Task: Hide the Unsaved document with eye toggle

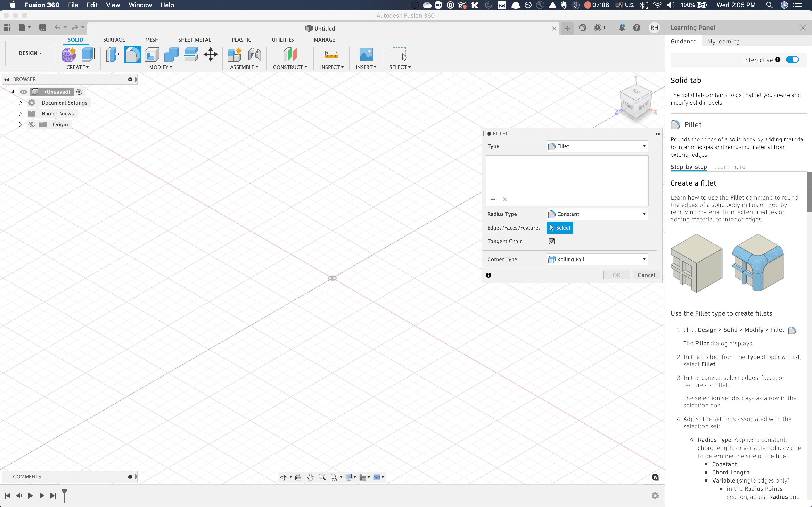Action: point(23,91)
